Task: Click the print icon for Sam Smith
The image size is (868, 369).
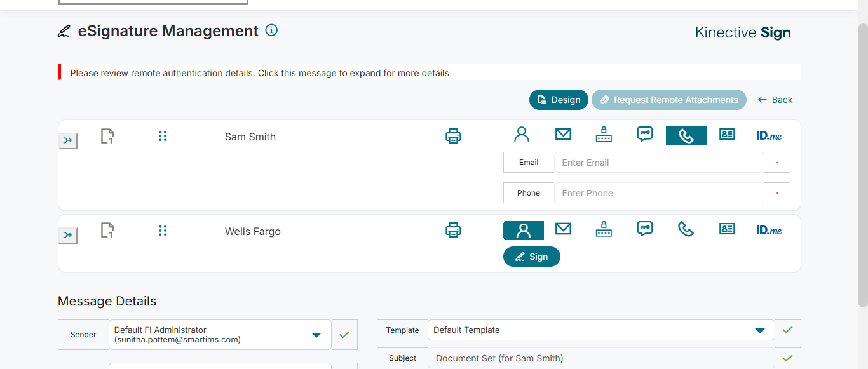Action: [453, 136]
